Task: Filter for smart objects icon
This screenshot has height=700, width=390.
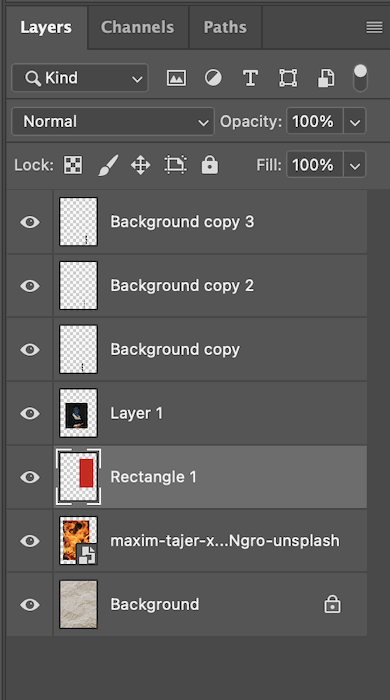Action: [x=326, y=78]
